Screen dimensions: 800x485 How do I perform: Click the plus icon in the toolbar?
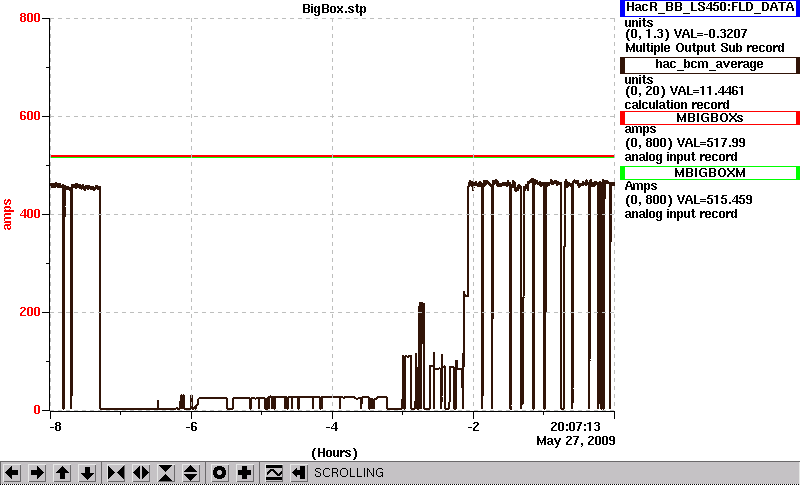coord(244,473)
